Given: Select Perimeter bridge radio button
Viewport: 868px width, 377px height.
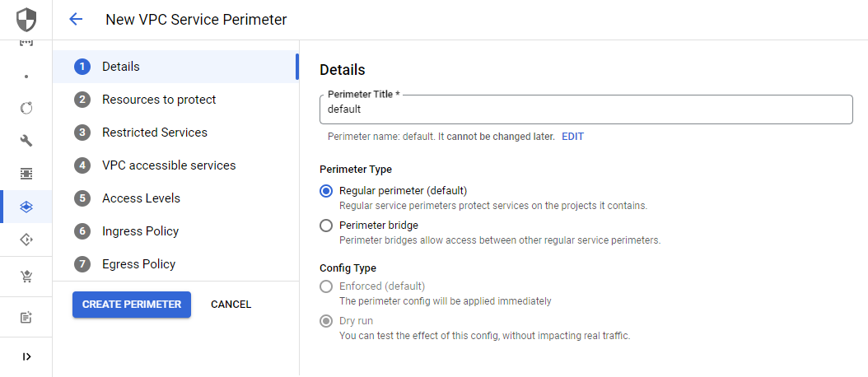Looking at the screenshot, I should [326, 226].
